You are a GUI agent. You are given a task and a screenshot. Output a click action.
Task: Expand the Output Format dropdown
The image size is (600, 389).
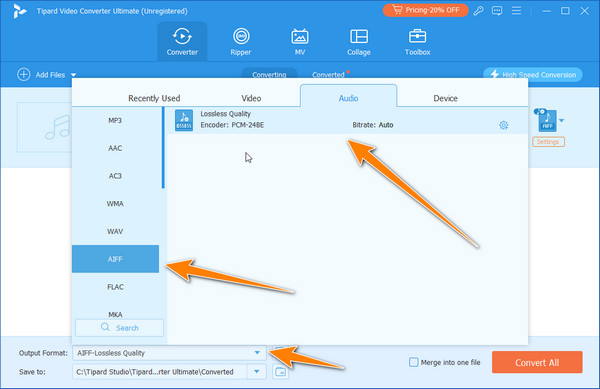257,353
